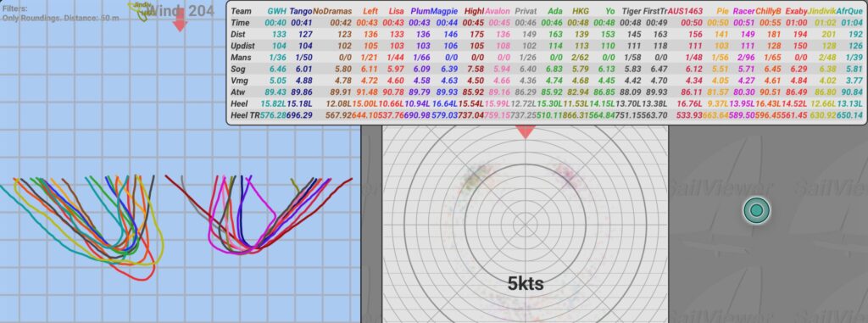The height and width of the screenshot is (323, 868).
Task: Select the NoDramas team header
Action: coord(332,11)
